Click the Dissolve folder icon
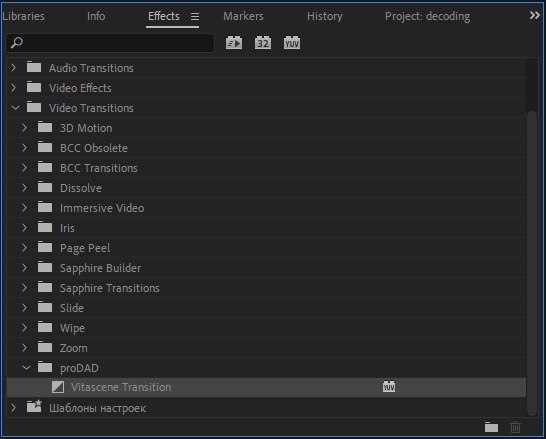 coord(45,187)
